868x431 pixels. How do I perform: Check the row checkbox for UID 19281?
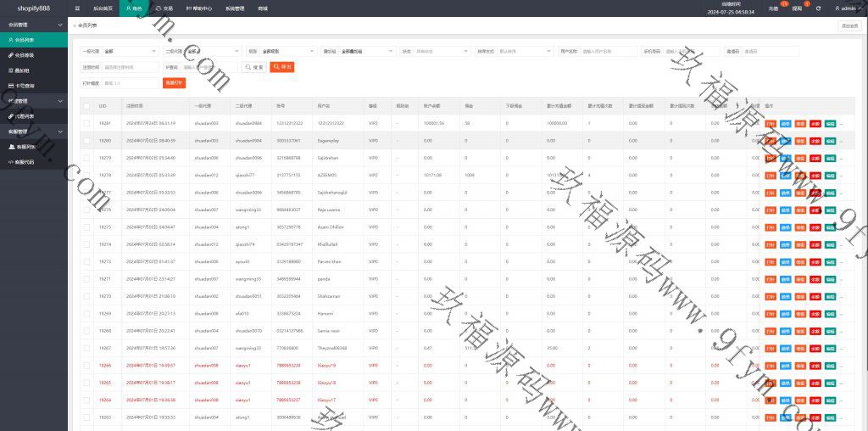[x=86, y=123]
